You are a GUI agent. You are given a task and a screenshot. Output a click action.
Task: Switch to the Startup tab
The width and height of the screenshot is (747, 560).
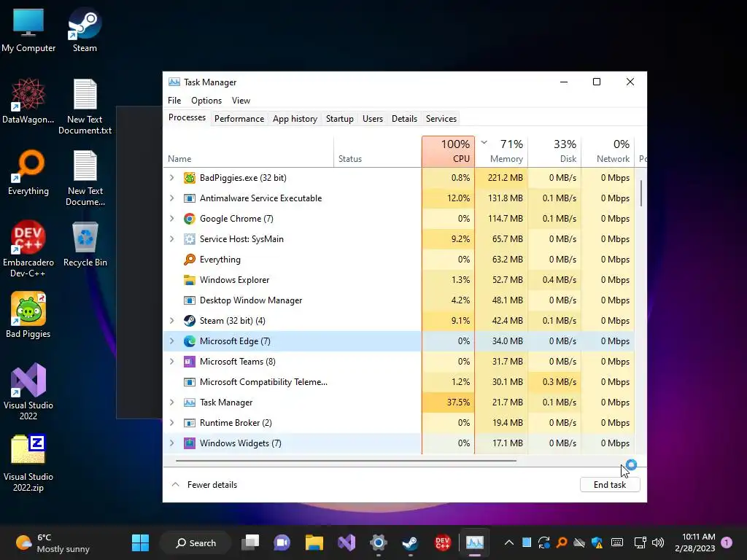(340, 119)
